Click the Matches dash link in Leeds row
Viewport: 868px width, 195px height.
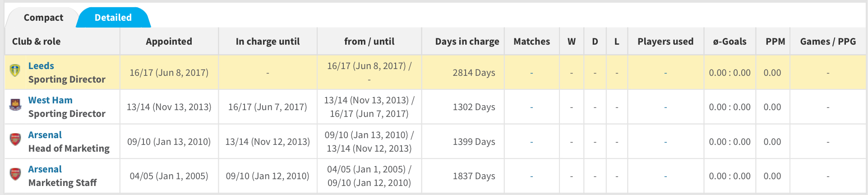[x=531, y=73]
